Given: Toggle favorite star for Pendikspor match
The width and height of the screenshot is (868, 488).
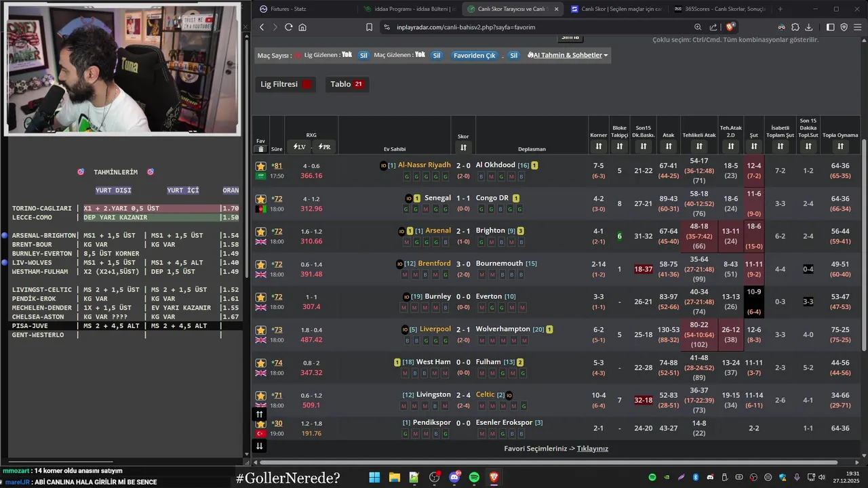Looking at the screenshot, I should [260, 424].
